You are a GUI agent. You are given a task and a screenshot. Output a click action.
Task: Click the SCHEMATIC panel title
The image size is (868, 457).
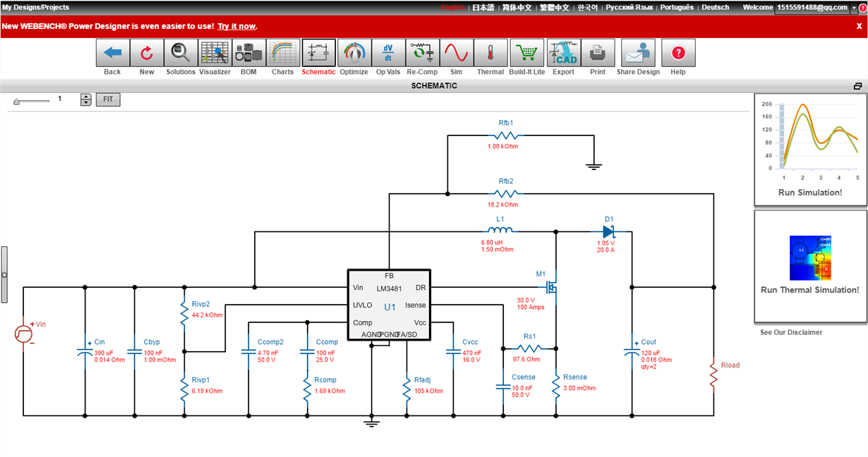pyautogui.click(x=434, y=86)
